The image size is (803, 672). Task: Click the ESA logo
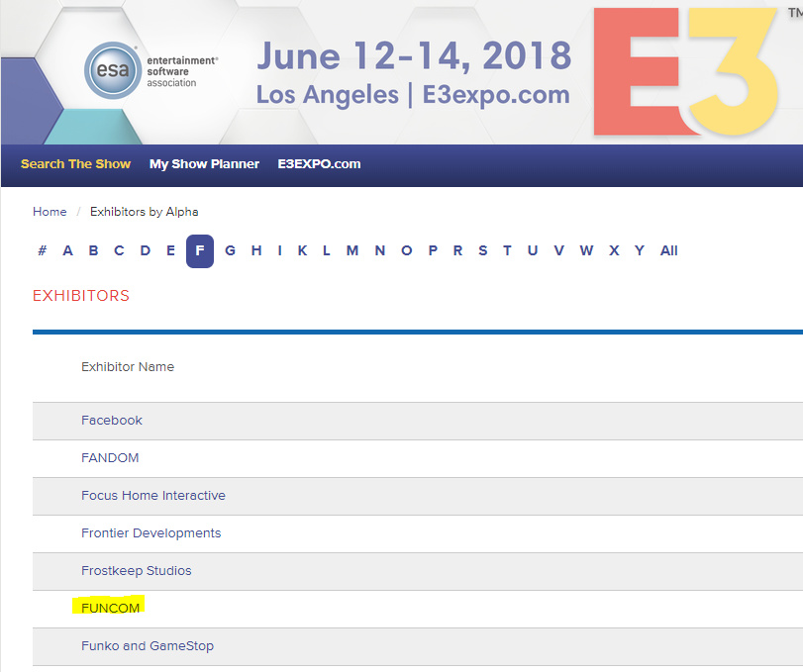click(x=151, y=70)
